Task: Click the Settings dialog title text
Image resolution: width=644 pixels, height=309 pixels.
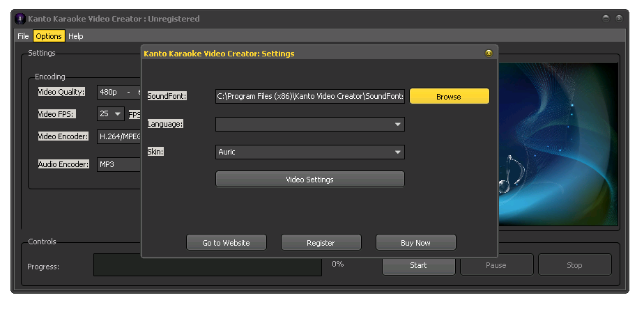Action: (x=219, y=54)
